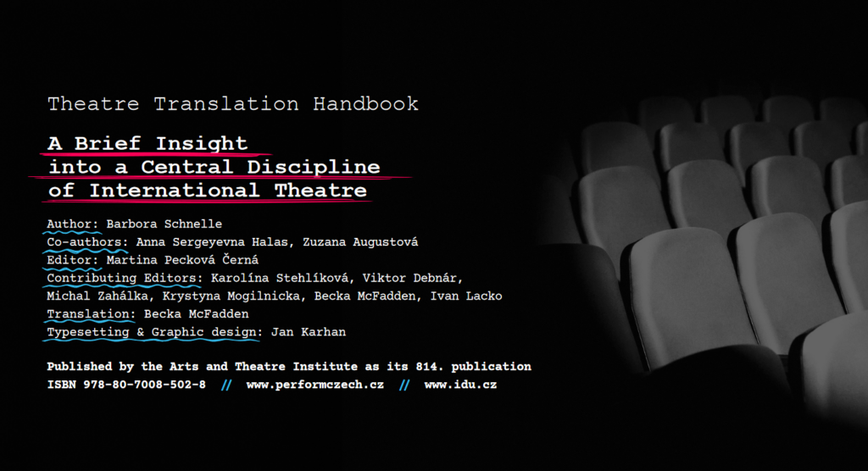
Task: Click the ISBN 978-80-7008-502-8 text
Action: pos(126,385)
